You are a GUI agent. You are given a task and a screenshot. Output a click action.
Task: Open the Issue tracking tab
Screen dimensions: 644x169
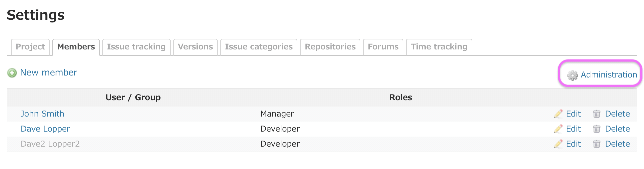(136, 47)
